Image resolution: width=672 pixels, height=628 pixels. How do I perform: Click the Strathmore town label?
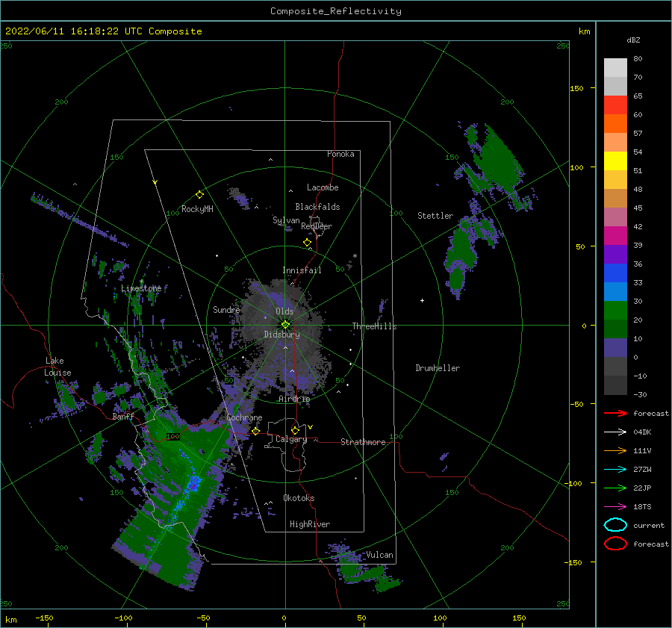tap(363, 442)
